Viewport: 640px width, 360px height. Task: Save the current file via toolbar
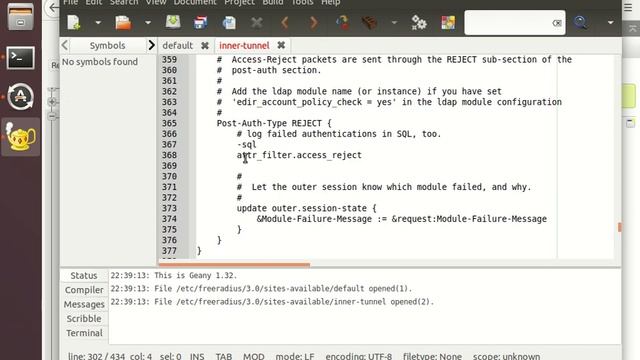(x=173, y=22)
